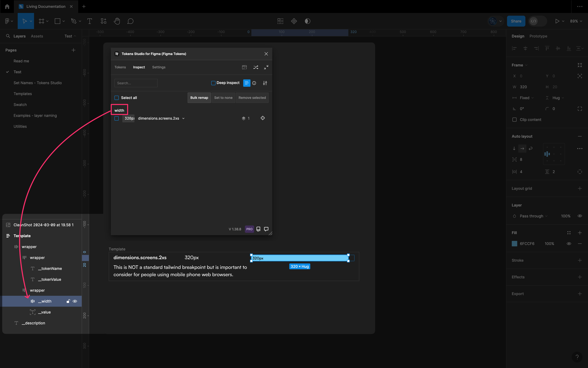
Task: Click the Present play button
Action: pos(557,21)
